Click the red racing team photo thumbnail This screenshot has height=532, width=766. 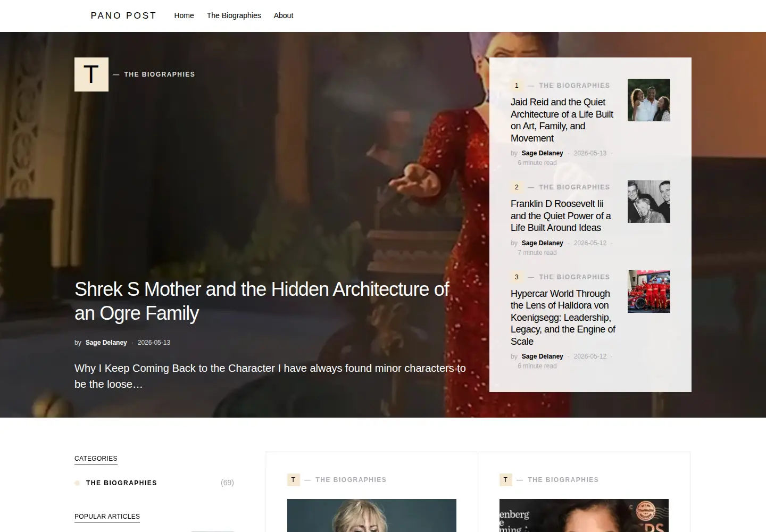tap(649, 292)
